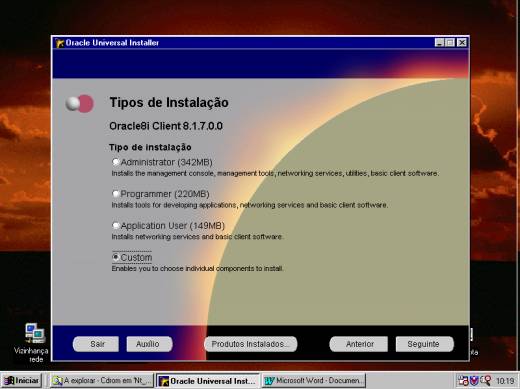Click the red and white sphere logo
This screenshot has width=520, height=389.
tap(80, 104)
